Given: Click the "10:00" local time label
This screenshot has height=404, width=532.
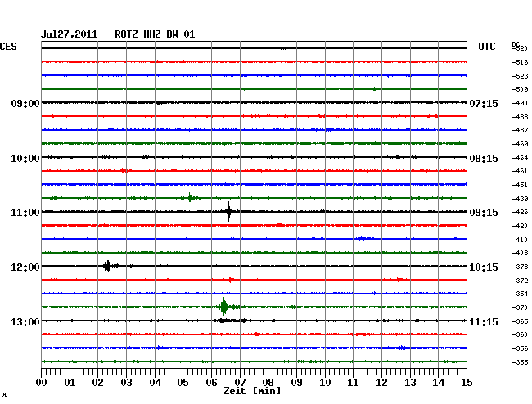Looking at the screenshot, I should click(25, 159).
